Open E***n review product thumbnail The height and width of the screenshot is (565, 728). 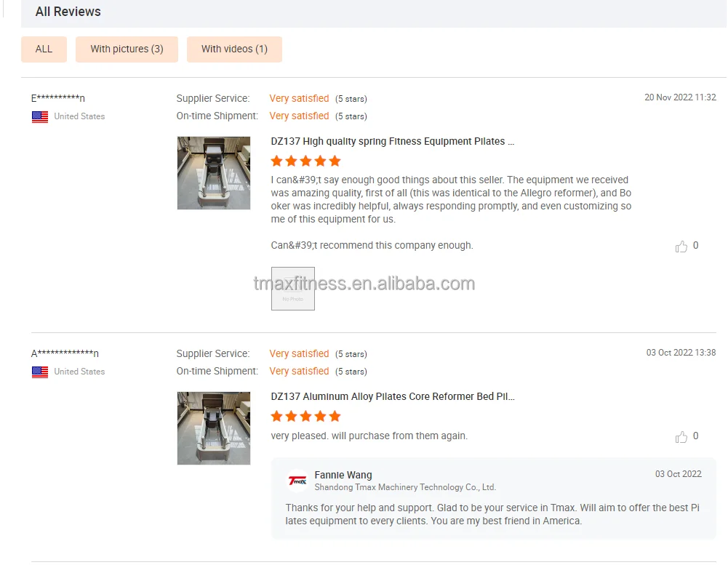pyautogui.click(x=214, y=173)
